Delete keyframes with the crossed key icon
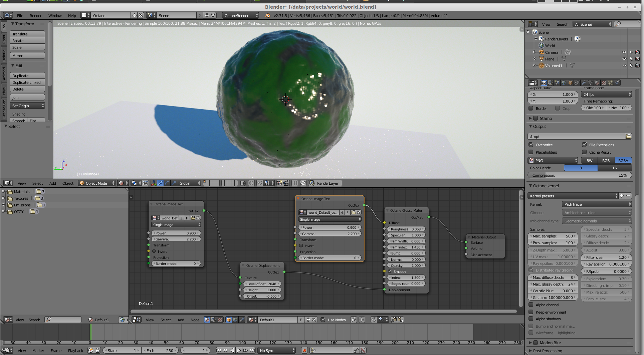The image size is (644, 355). pyautogui.click(x=363, y=350)
